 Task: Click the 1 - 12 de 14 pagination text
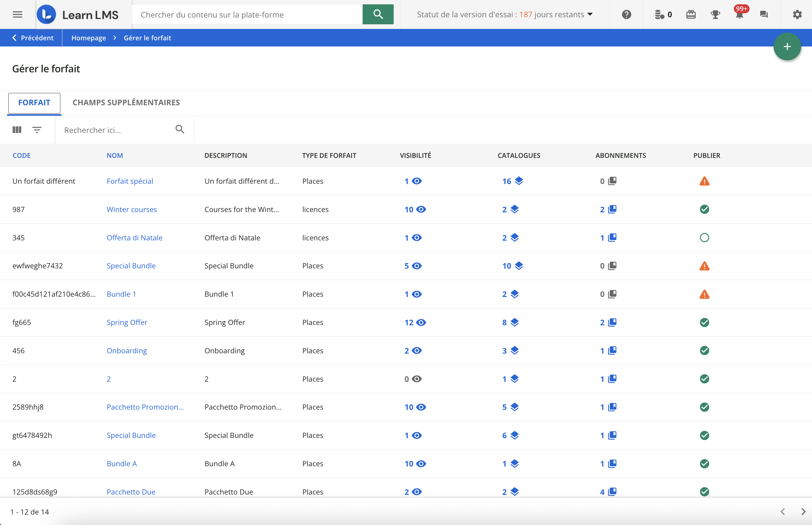(x=30, y=512)
